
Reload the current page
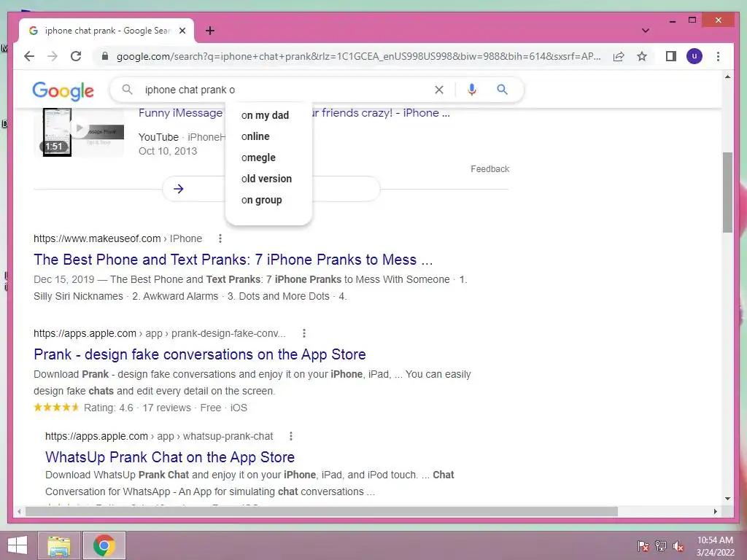[76, 56]
